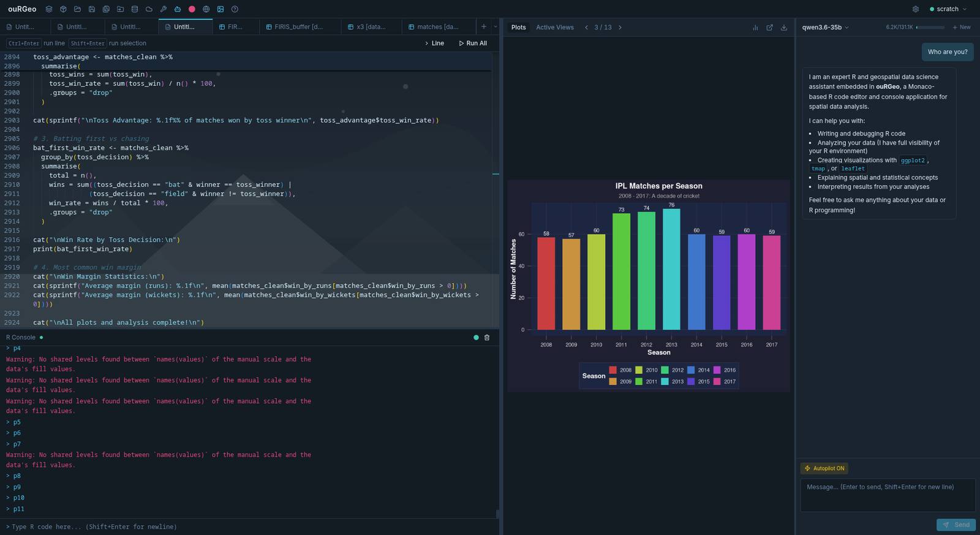Image resolution: width=980 pixels, height=535 pixels.
Task: Pop out plot in external window
Action: coord(770,28)
